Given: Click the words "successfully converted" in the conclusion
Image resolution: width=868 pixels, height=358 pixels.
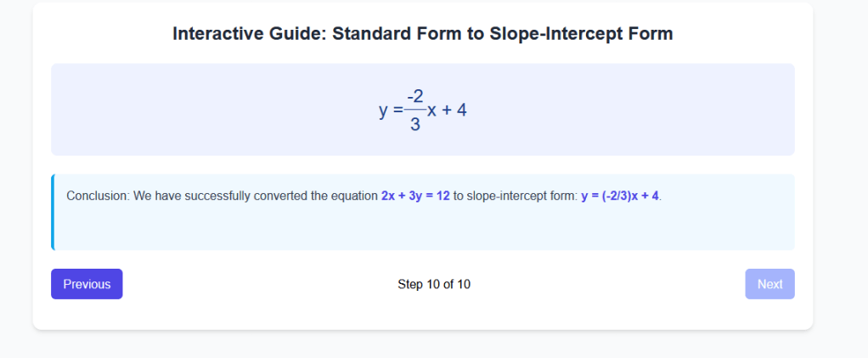Looking at the screenshot, I should 246,196.
